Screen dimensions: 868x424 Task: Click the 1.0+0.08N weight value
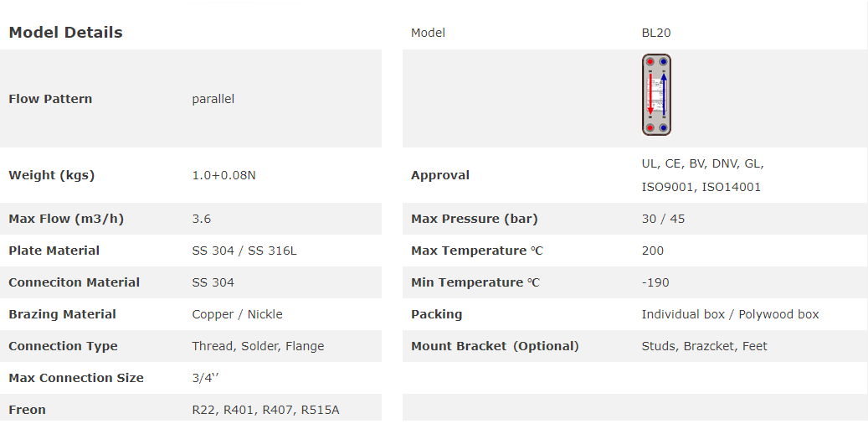pos(225,175)
